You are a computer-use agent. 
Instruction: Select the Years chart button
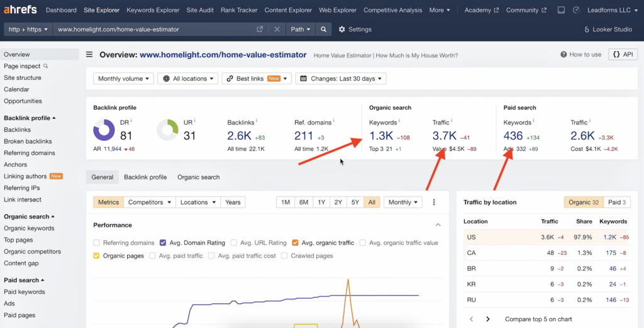[x=233, y=202]
